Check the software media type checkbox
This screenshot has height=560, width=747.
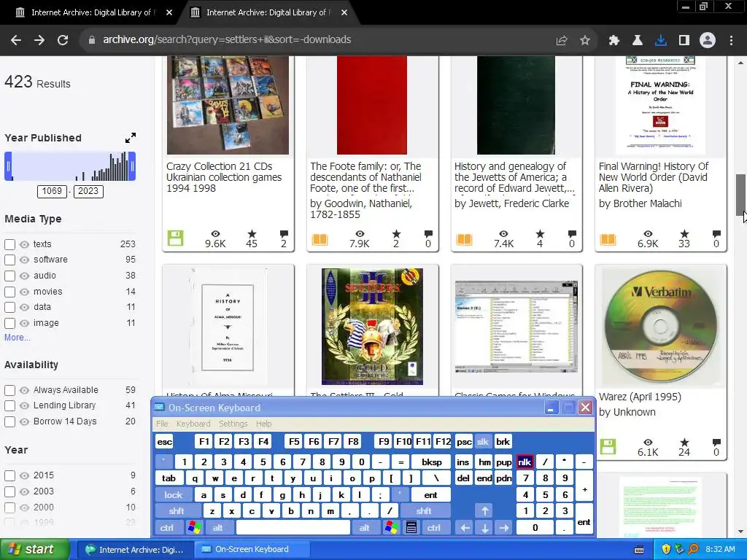point(9,260)
